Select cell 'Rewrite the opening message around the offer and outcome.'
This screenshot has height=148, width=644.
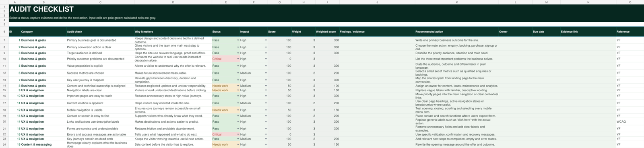click(457, 144)
